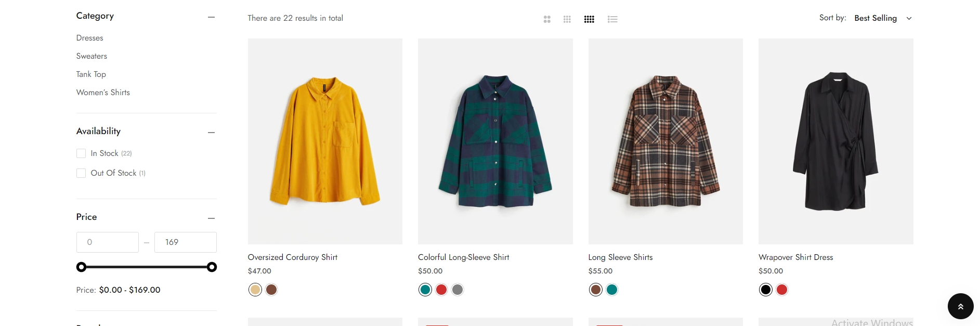Switch to three-column grid view
Screen dimensions: 980x326
567,19
